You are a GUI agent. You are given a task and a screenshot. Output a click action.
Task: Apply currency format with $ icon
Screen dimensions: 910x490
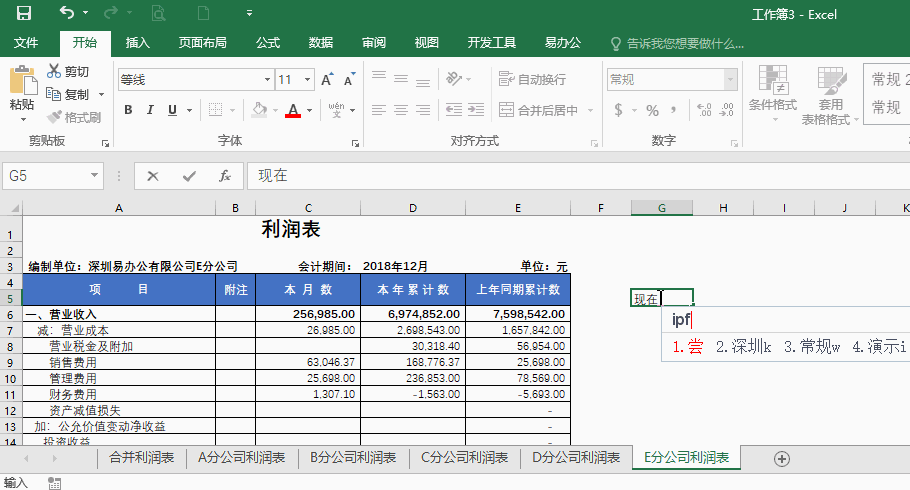point(619,110)
